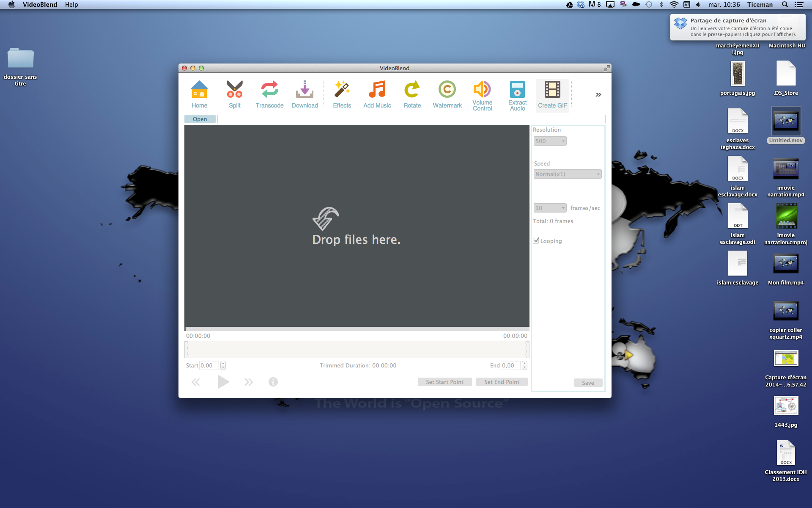Choose the Add Music tool
Viewport: 812px width, 508px height.
coord(377,95)
